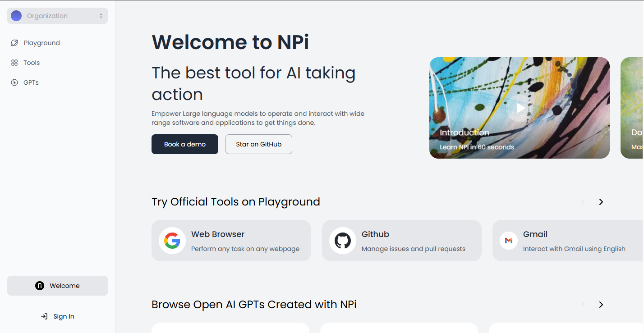Click 'Interact with Gmail using English' text
Viewport: 644px width, 333px height.
[x=574, y=249]
